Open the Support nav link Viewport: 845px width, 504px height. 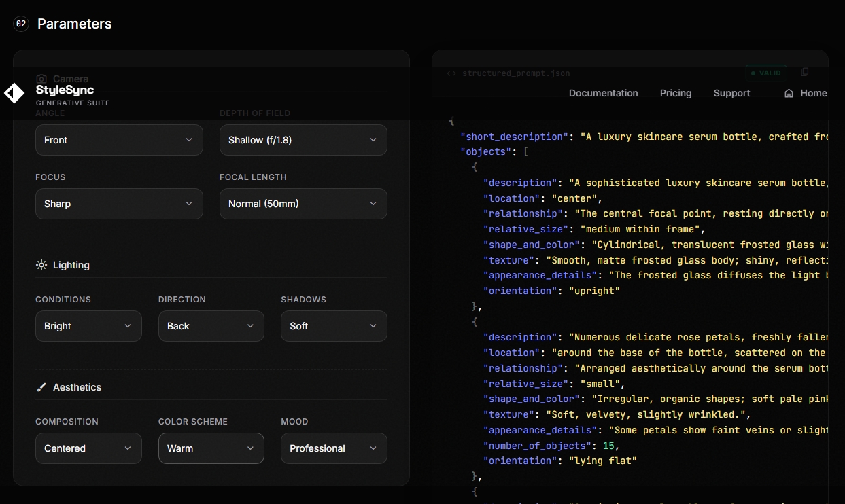coord(732,93)
